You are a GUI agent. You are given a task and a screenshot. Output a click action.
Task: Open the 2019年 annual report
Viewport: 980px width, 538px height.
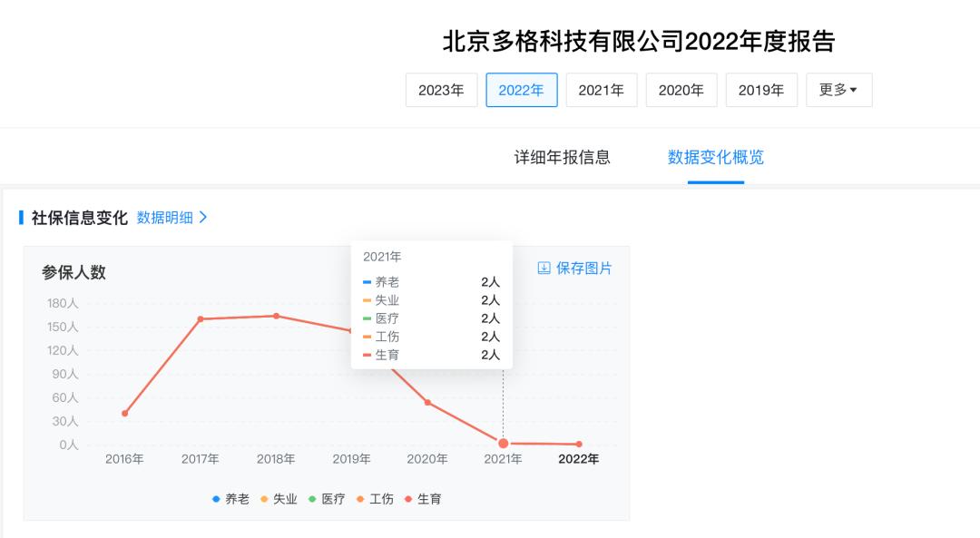pyautogui.click(x=761, y=90)
